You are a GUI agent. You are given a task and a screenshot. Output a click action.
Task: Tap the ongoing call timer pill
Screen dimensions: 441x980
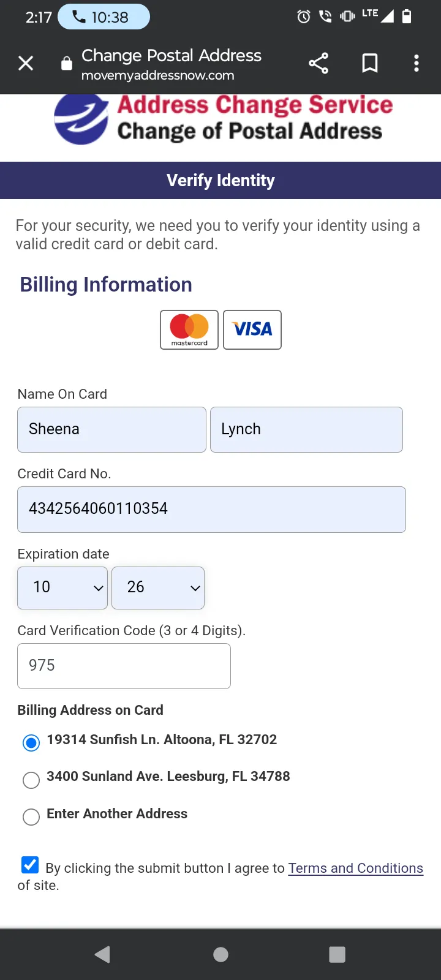pyautogui.click(x=104, y=17)
